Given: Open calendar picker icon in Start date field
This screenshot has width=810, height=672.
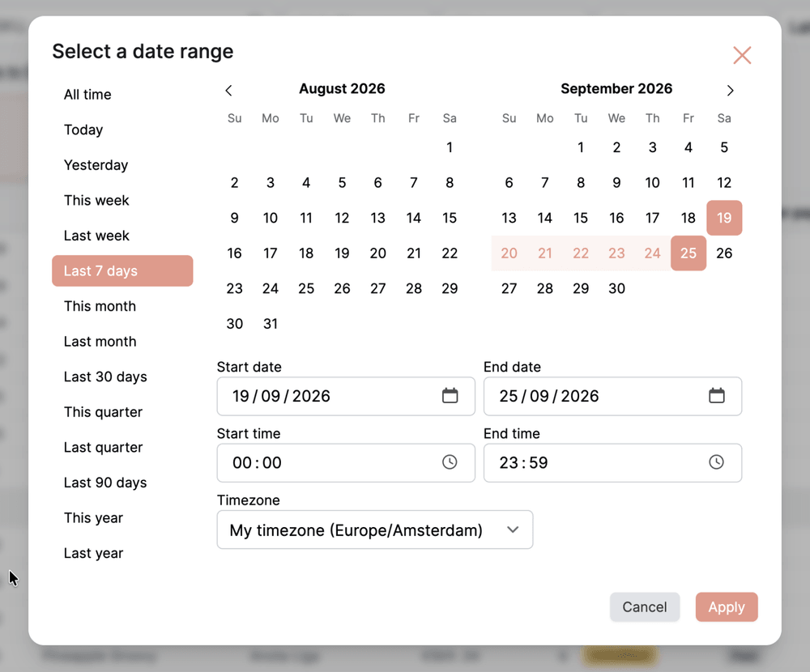Looking at the screenshot, I should click(x=450, y=396).
